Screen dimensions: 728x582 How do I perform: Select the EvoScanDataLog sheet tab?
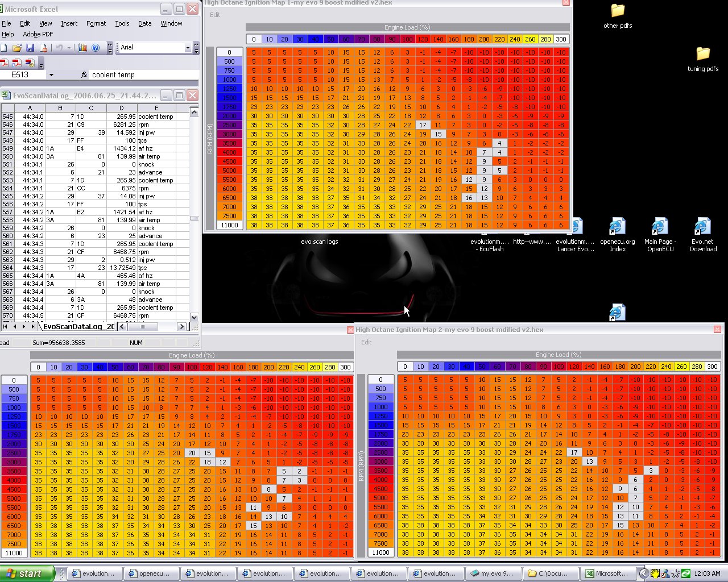tap(78, 326)
